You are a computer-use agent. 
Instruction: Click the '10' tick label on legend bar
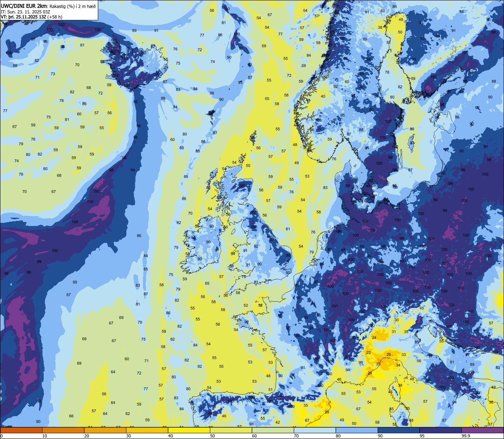[45, 436]
